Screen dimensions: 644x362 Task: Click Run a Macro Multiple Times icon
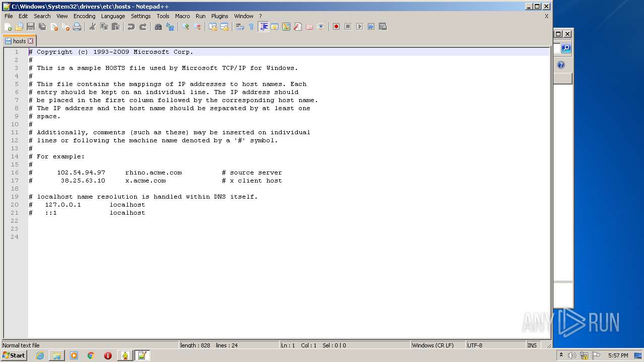371,27
